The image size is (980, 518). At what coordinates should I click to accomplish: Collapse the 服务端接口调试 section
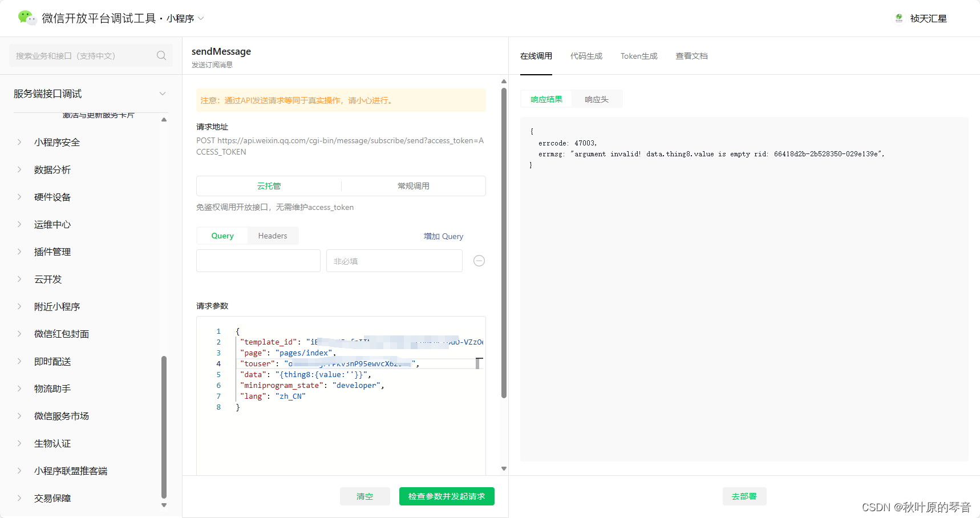(163, 94)
